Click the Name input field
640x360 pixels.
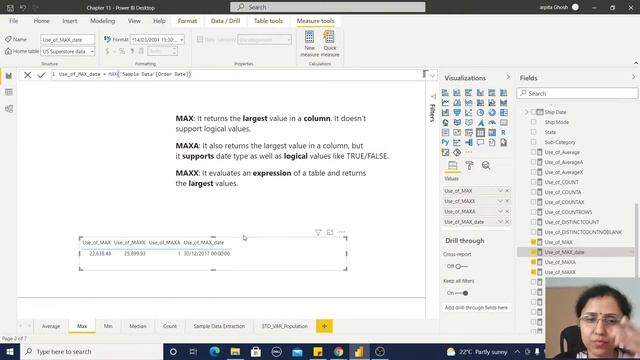(68, 40)
